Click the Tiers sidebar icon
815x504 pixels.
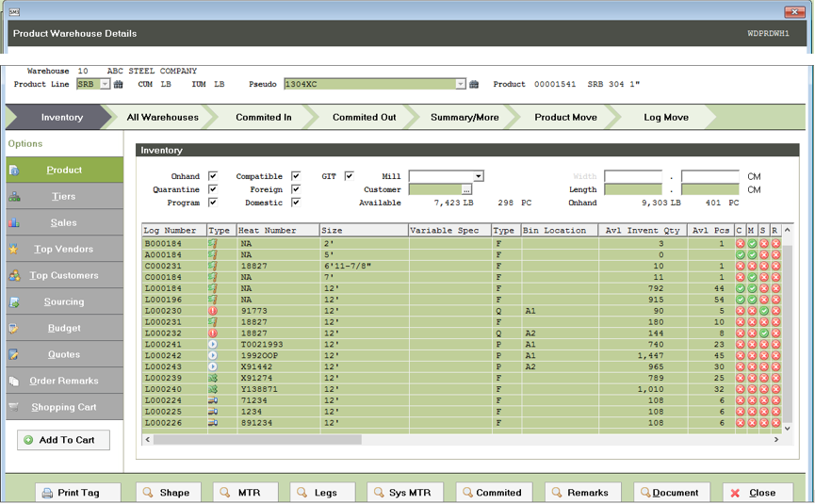[x=14, y=196]
